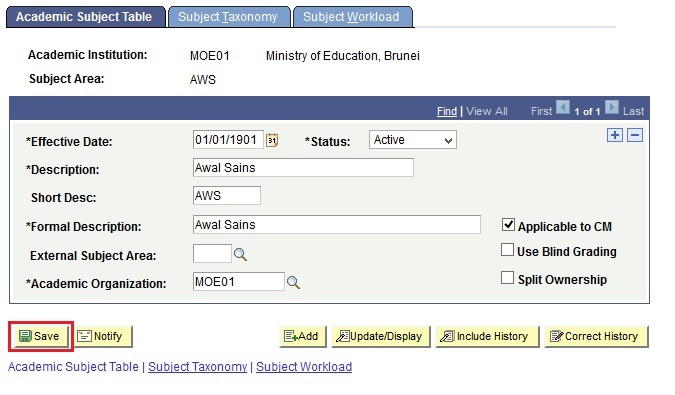Screen dimensions: 675x395
Task: Click the MOE01 institution code text
Action: click(x=210, y=56)
